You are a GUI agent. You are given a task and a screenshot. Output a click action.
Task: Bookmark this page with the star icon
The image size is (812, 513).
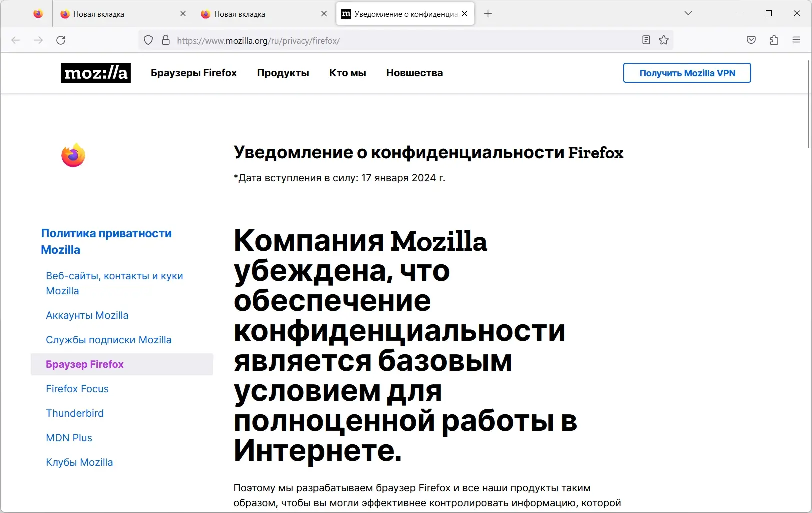664,40
